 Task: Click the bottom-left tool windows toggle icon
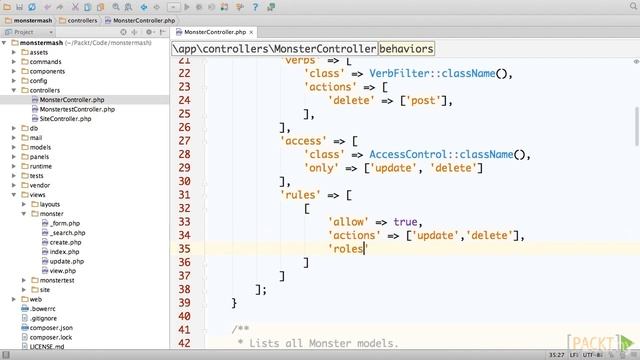tap(6, 355)
